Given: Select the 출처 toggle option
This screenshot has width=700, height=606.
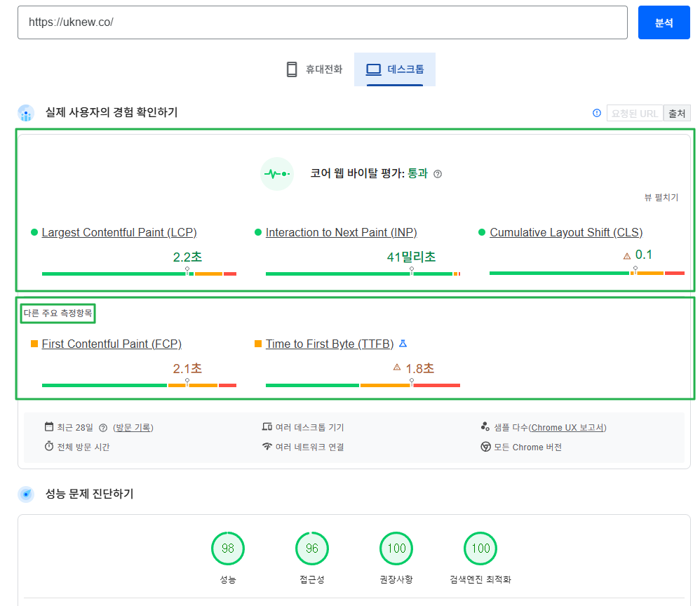Looking at the screenshot, I should pos(677,113).
